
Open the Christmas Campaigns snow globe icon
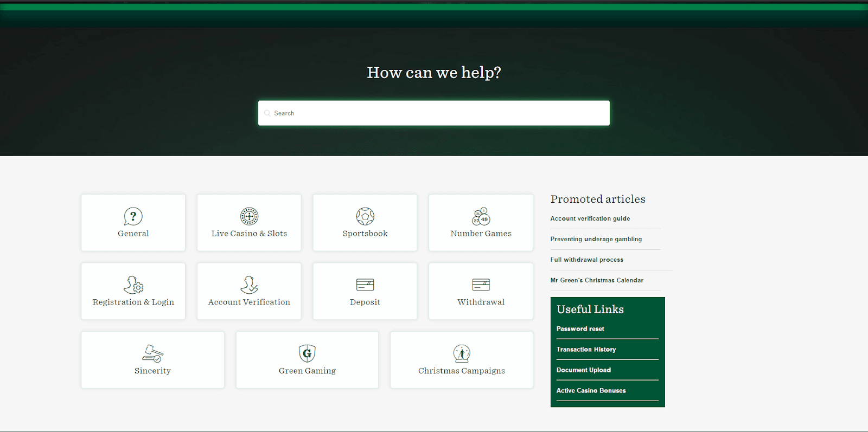462,353
